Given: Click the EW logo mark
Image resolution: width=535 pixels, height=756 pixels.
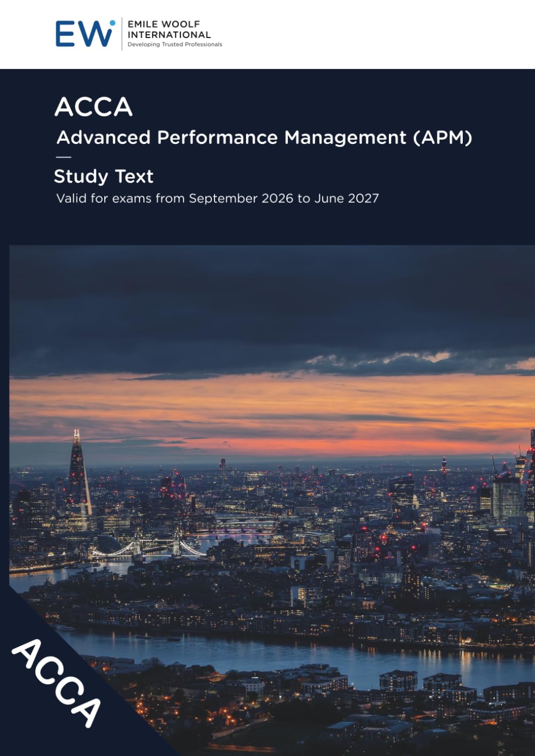Looking at the screenshot, I should (x=85, y=34).
